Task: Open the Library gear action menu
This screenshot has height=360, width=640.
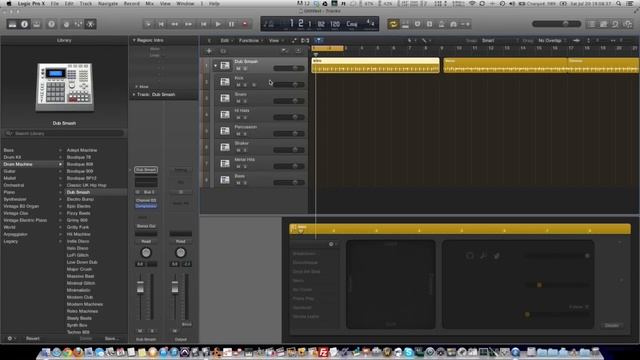Action: pos(11,338)
